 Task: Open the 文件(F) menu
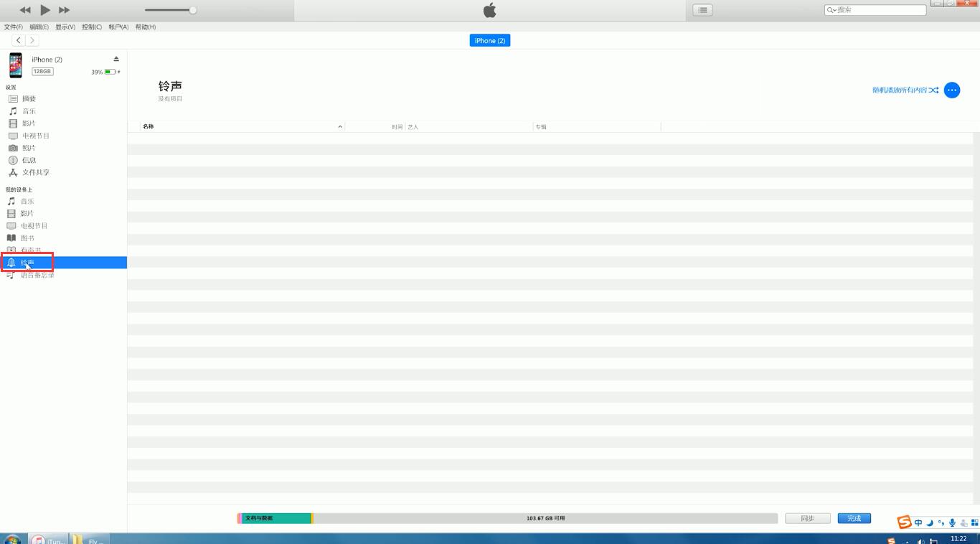[x=14, y=27]
